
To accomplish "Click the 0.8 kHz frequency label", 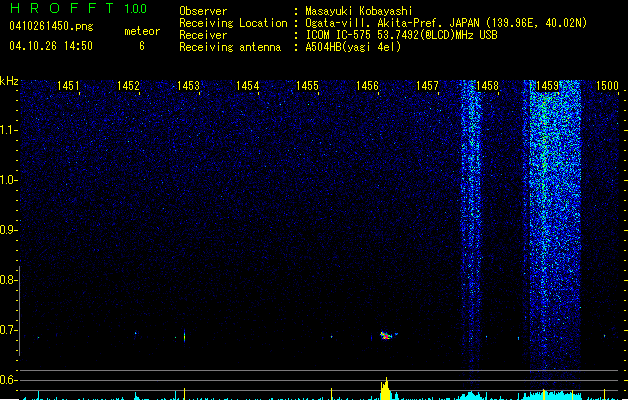I will 8,280.
